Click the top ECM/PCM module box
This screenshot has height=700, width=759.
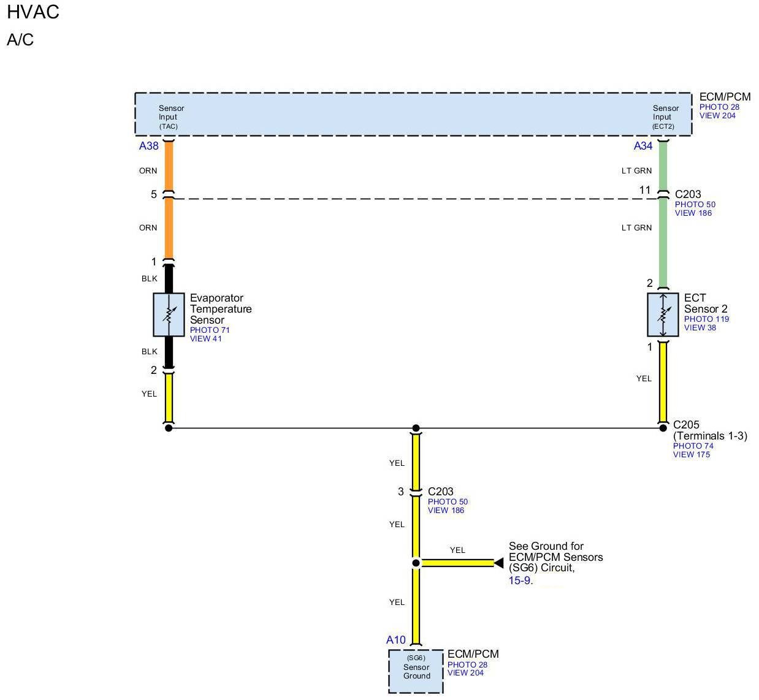[413, 114]
